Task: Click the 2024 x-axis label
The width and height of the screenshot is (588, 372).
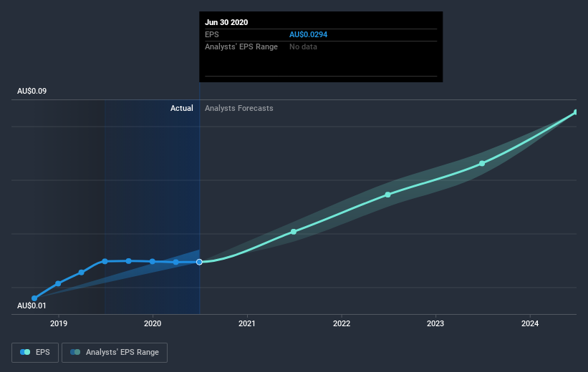Action: [529, 323]
